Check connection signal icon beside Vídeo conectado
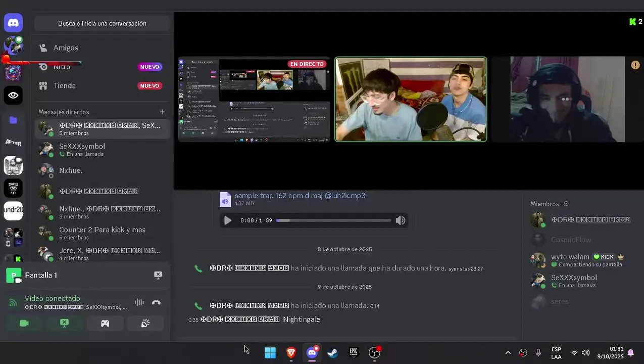This screenshot has width=644, height=364. [x=13, y=302]
